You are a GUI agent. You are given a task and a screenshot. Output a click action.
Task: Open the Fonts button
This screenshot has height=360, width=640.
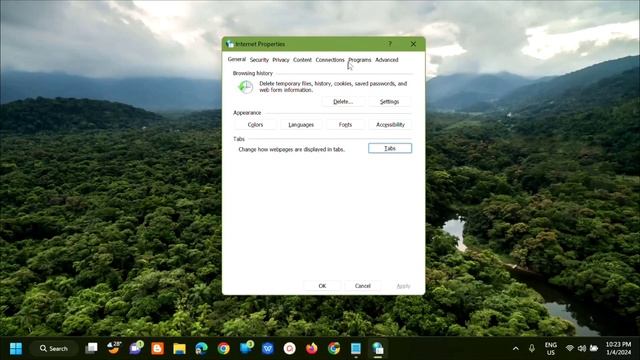(x=345, y=124)
